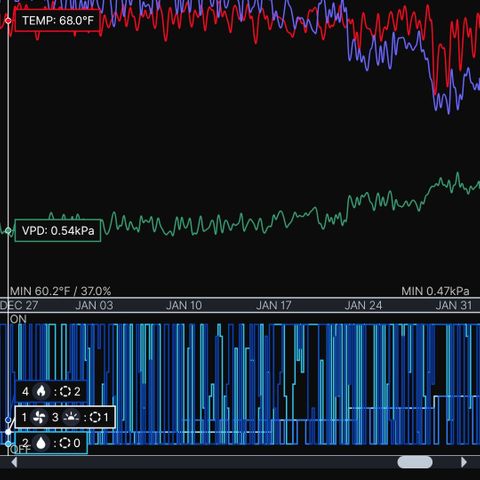
Task: Click the VPD: 0.54kPa readout label
Action: click(58, 231)
